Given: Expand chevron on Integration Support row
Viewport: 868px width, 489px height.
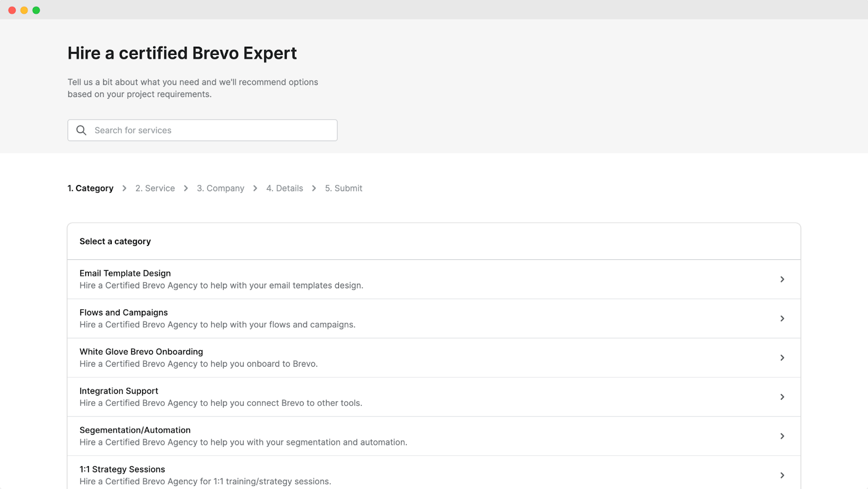Looking at the screenshot, I should point(782,397).
